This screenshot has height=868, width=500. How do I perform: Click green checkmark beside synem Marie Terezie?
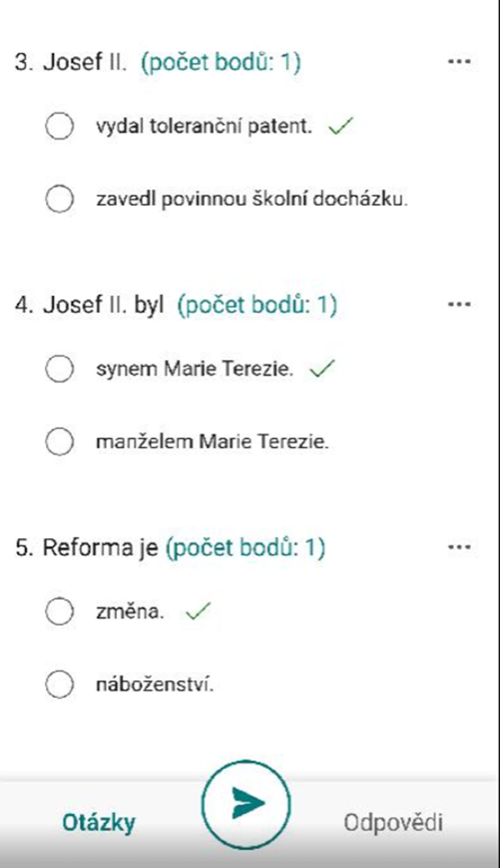pos(322,369)
